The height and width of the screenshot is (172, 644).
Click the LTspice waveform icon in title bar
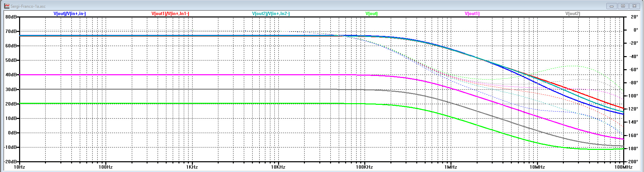(7, 6)
